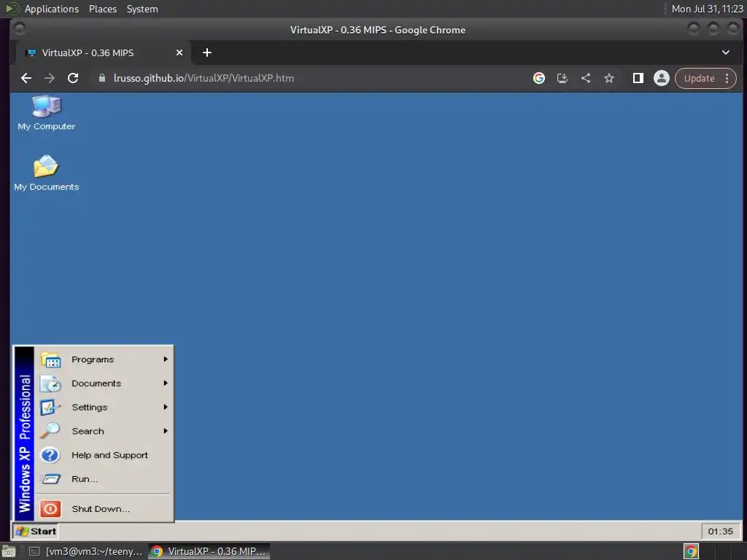Open Chrome three-dot menu
Screen dimensions: 747x560
click(x=727, y=78)
